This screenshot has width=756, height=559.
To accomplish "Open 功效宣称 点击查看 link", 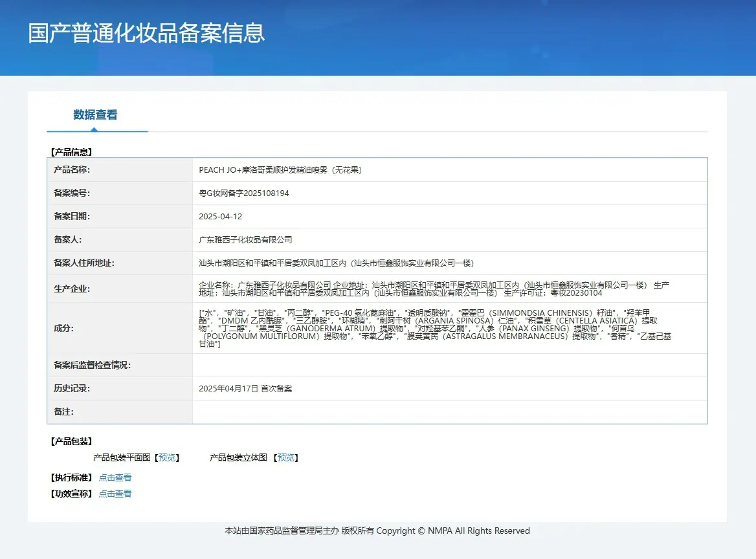I will pos(115,494).
